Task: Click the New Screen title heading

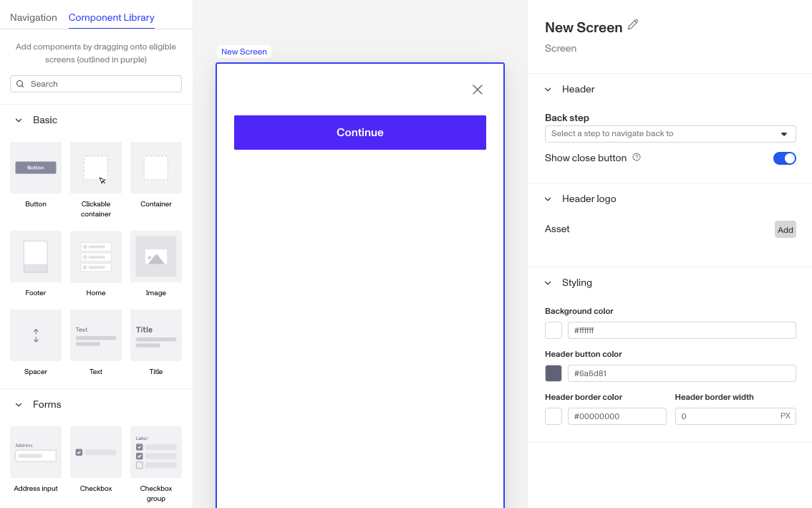Action: pos(584,27)
